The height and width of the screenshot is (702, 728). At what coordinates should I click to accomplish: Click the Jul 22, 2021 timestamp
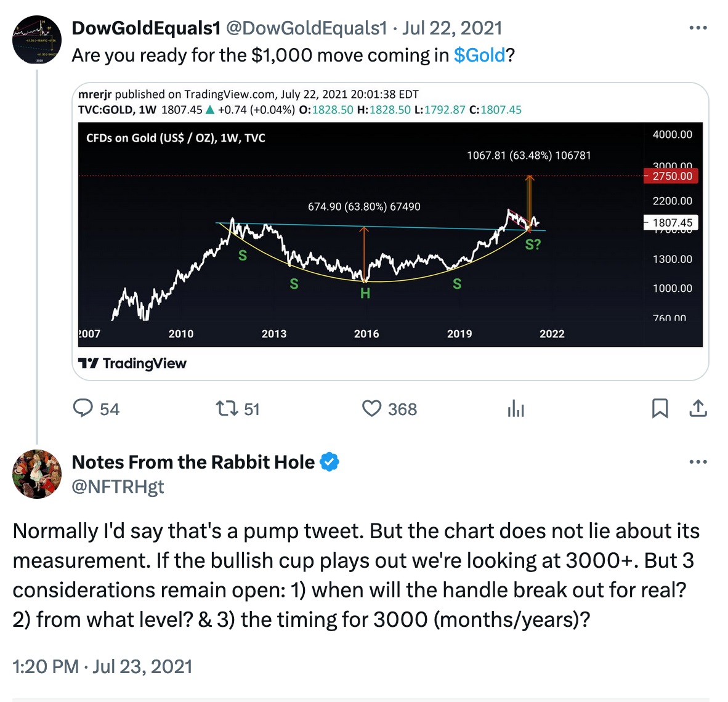pos(452,28)
